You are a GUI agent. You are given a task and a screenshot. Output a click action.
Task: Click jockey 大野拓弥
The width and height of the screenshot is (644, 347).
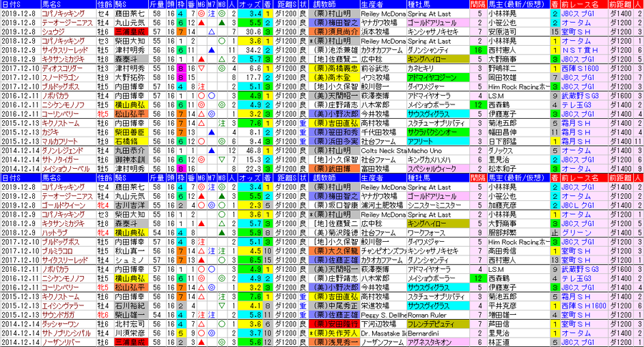130,77
